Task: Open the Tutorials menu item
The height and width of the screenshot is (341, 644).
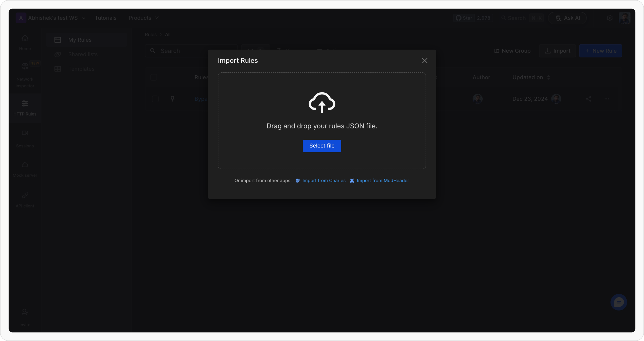Action: click(x=105, y=18)
